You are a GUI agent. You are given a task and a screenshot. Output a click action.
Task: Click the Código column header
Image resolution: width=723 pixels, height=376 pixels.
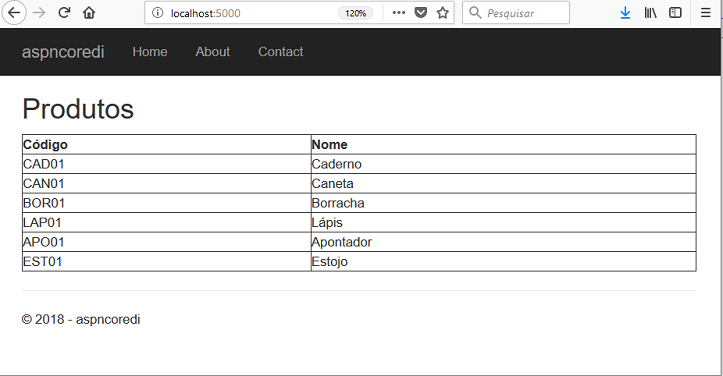coord(166,144)
